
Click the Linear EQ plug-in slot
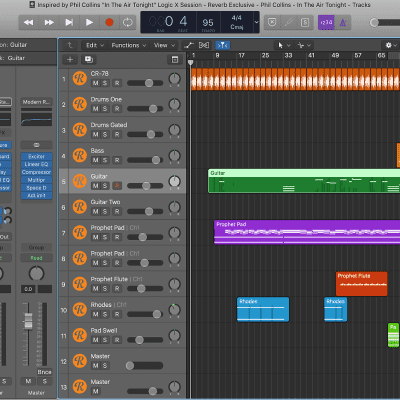click(x=36, y=164)
